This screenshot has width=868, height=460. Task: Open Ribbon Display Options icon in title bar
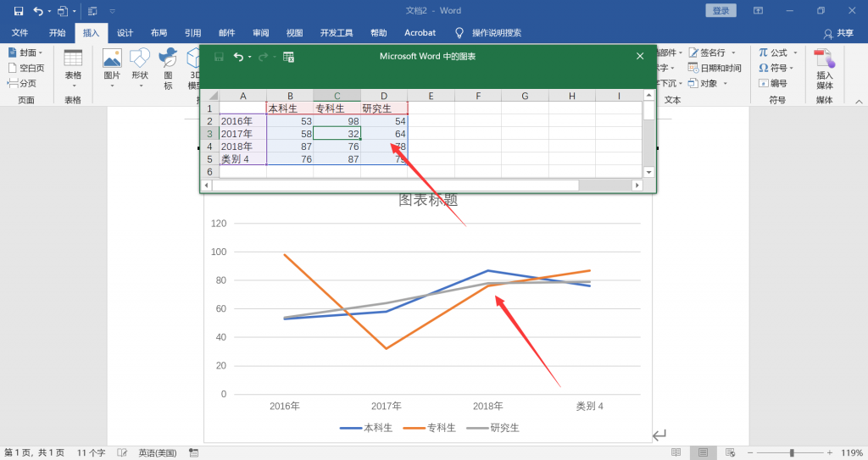(759, 10)
